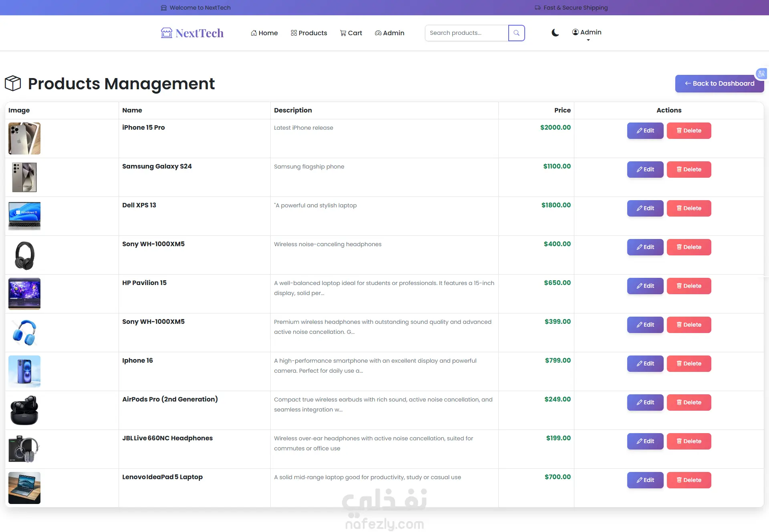Click the Dell XPS 13 laptop thumbnail

point(24,216)
